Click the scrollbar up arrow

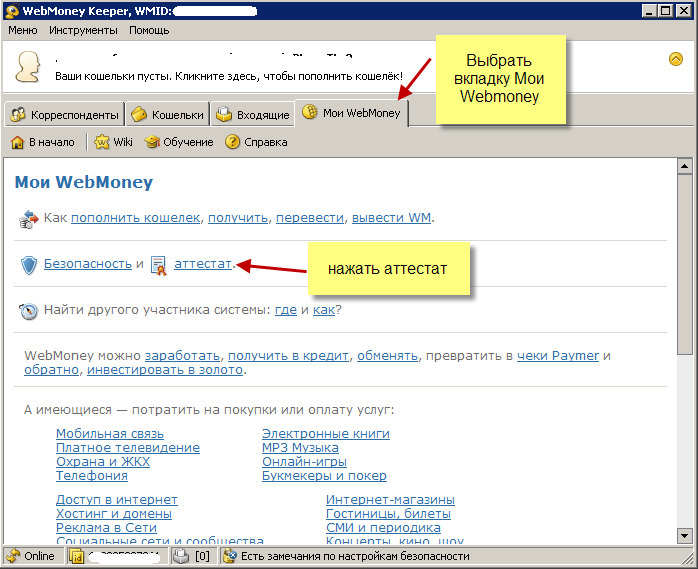pos(684,167)
